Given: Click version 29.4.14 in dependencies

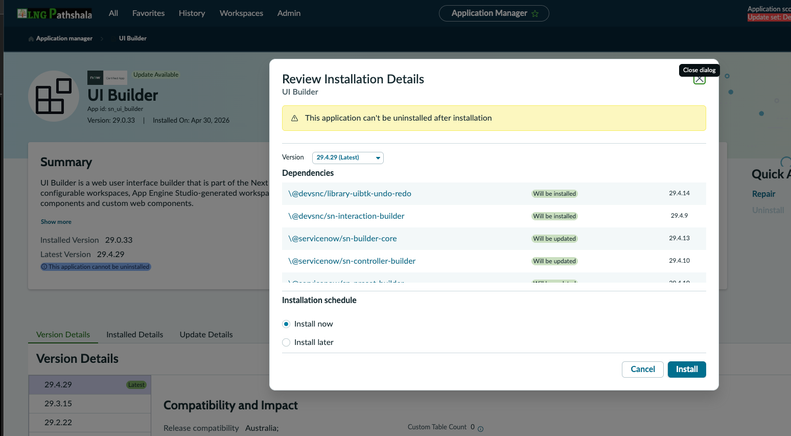Looking at the screenshot, I should (x=679, y=193).
